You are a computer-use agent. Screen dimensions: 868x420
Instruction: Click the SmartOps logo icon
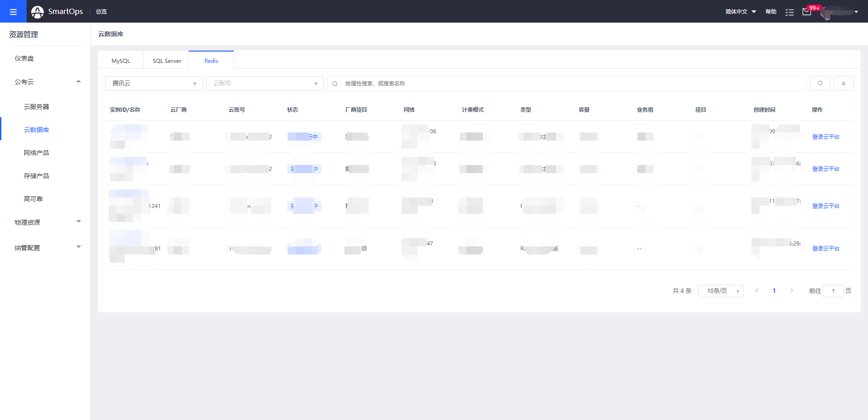38,12
